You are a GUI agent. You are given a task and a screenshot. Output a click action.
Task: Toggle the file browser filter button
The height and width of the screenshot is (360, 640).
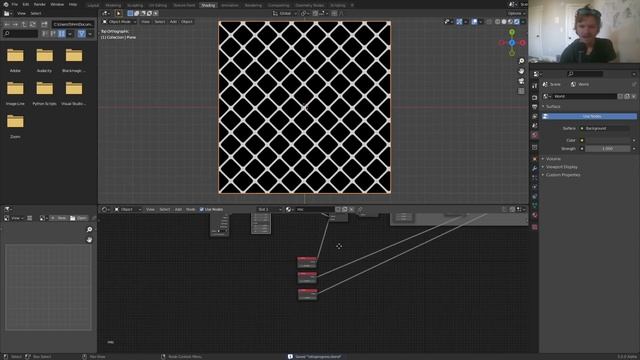coord(82,33)
